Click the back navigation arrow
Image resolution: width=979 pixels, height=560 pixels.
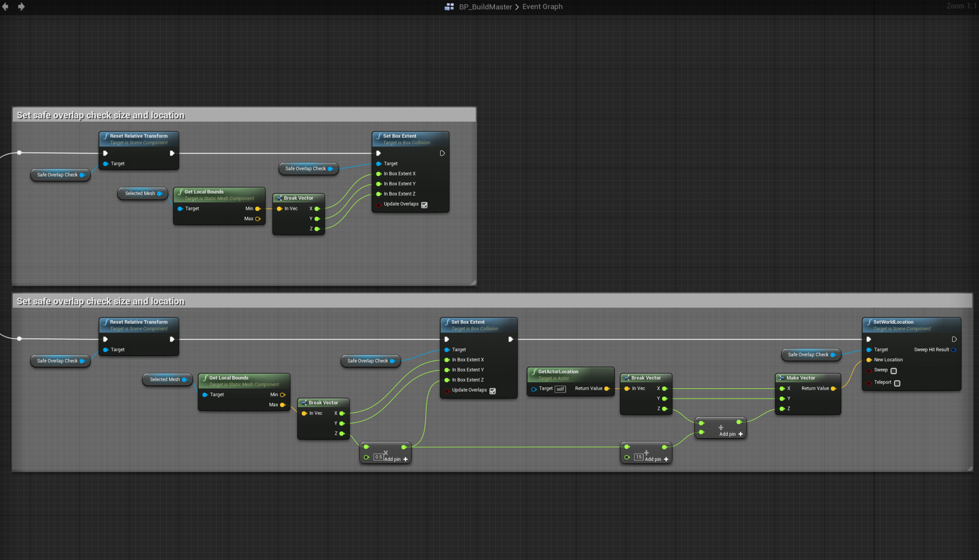coord(5,7)
